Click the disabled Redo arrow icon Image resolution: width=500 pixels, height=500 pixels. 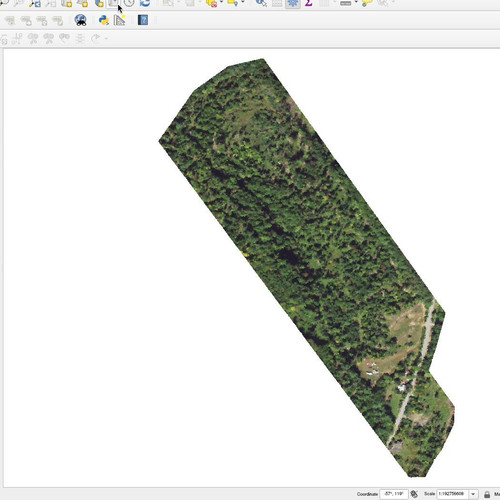(96, 38)
